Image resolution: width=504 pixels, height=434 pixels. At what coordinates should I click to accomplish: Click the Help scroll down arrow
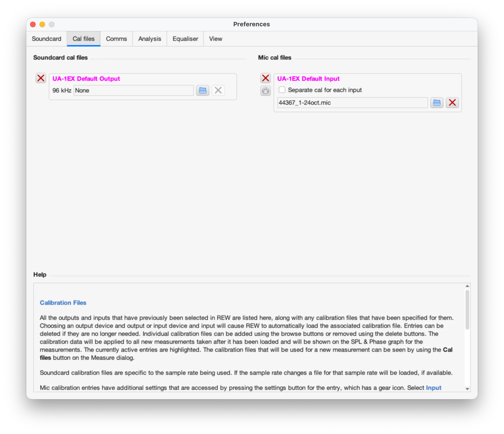(x=467, y=389)
